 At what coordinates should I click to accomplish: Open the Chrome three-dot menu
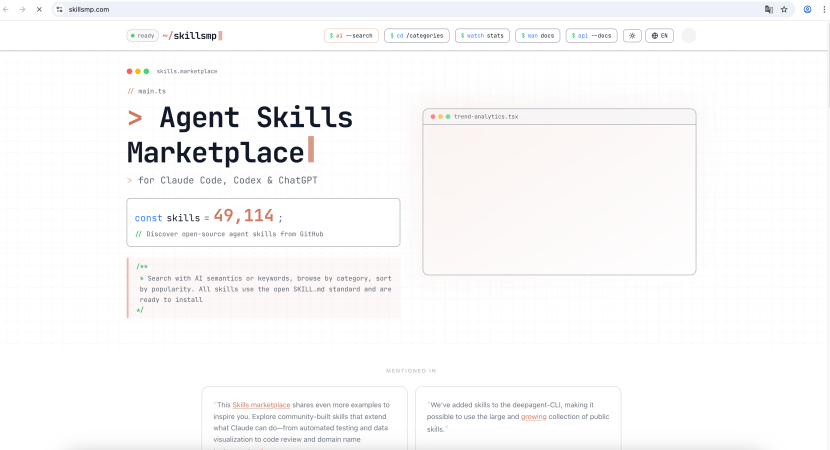pyautogui.click(x=822, y=9)
